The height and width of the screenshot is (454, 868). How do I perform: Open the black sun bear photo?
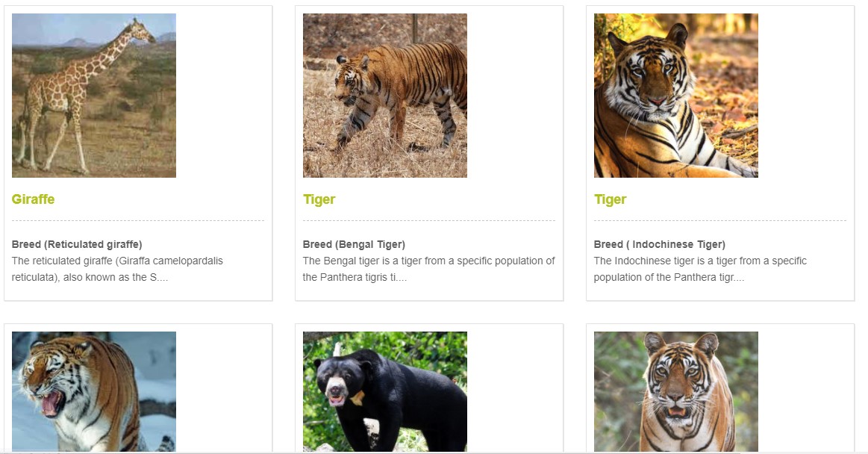(x=385, y=392)
